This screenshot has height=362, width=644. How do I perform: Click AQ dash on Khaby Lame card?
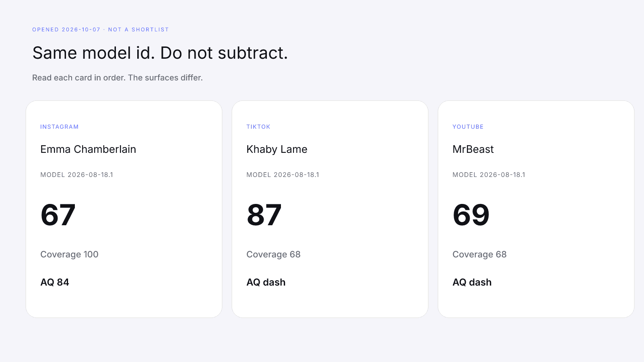click(x=266, y=282)
